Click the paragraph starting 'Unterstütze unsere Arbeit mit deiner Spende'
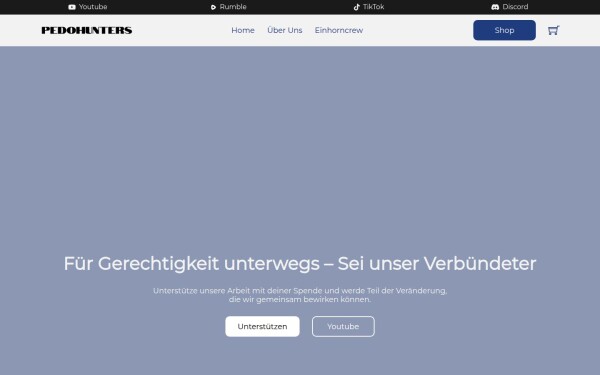This screenshot has width=600, height=375. (300, 295)
